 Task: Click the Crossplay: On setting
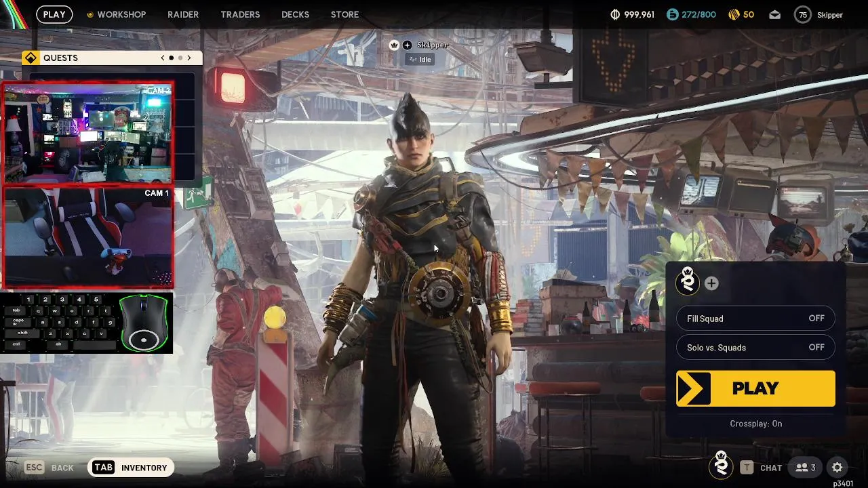[x=755, y=424]
